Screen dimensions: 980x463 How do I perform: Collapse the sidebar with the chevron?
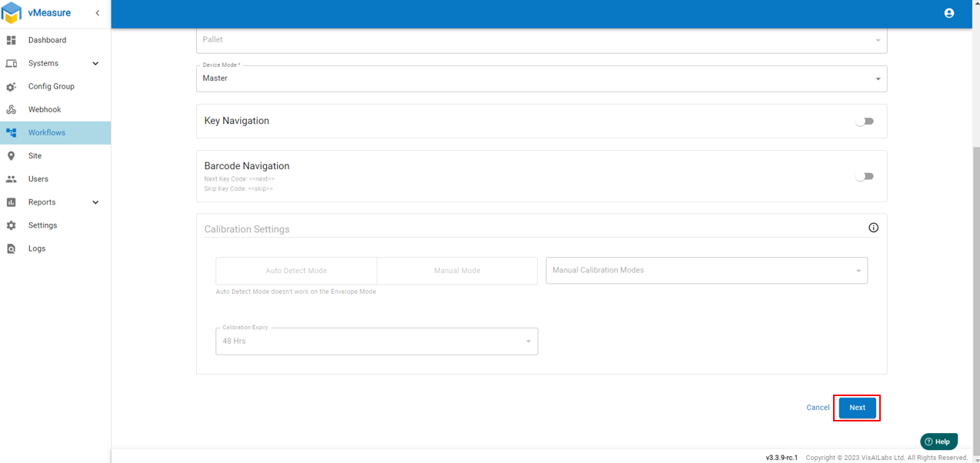[x=98, y=13]
